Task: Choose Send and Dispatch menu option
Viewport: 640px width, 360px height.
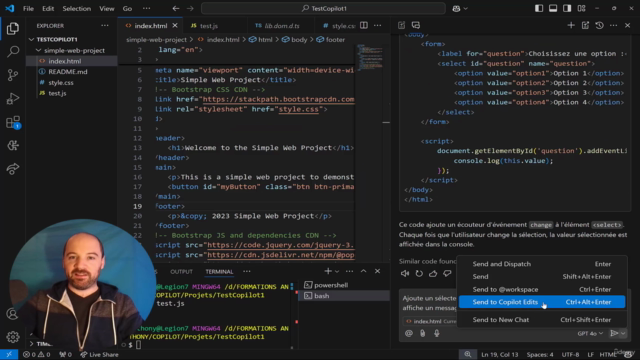Action: 542,264
